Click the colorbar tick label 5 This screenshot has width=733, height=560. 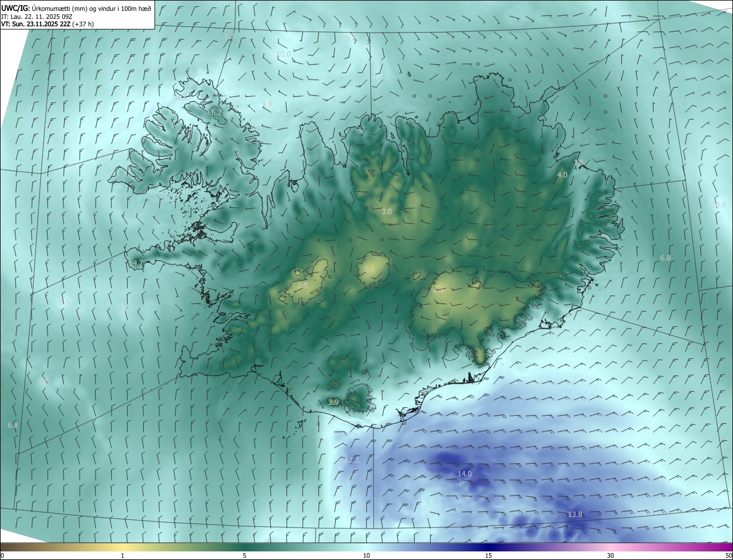pos(245,555)
